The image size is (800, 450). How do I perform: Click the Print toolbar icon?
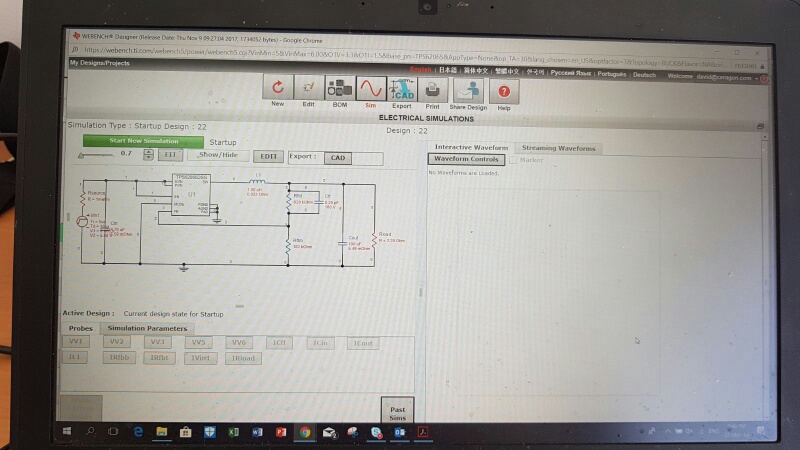pyautogui.click(x=433, y=90)
